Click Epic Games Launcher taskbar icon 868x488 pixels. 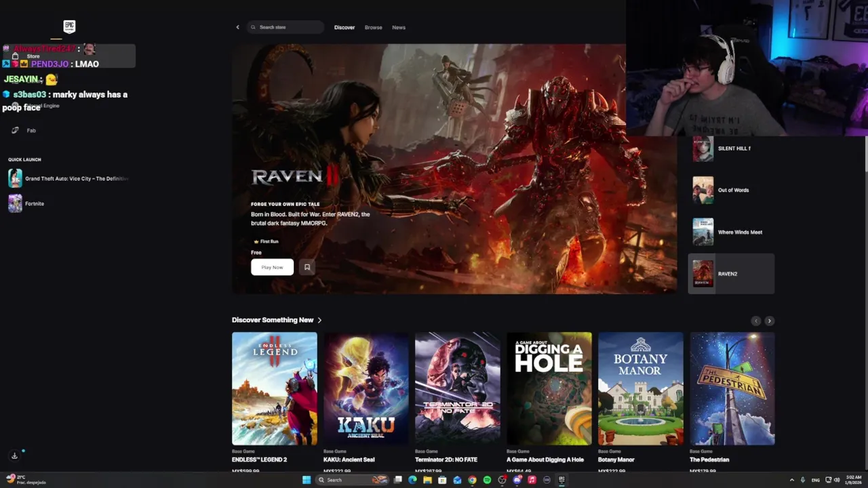[561, 480]
